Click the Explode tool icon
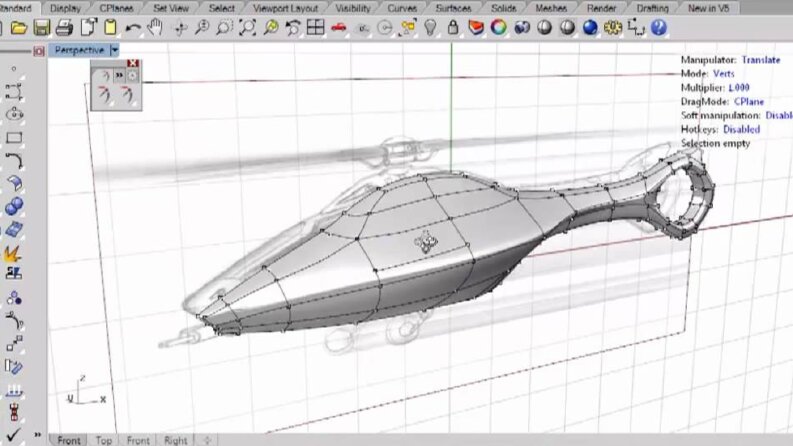Image resolution: width=793 pixels, height=446 pixels. click(12, 252)
